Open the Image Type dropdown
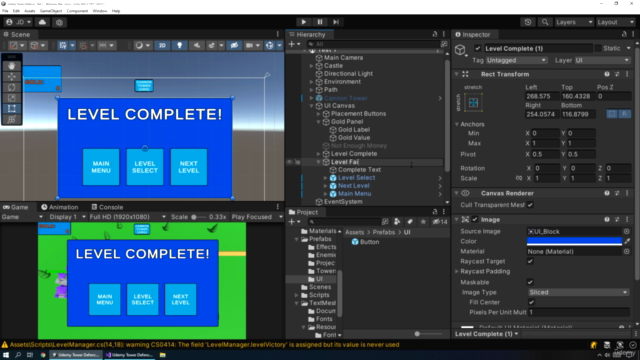 [x=578, y=292]
